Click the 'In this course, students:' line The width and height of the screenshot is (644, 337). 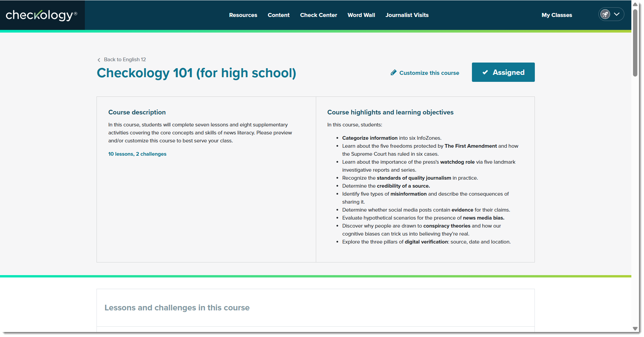pyautogui.click(x=354, y=125)
